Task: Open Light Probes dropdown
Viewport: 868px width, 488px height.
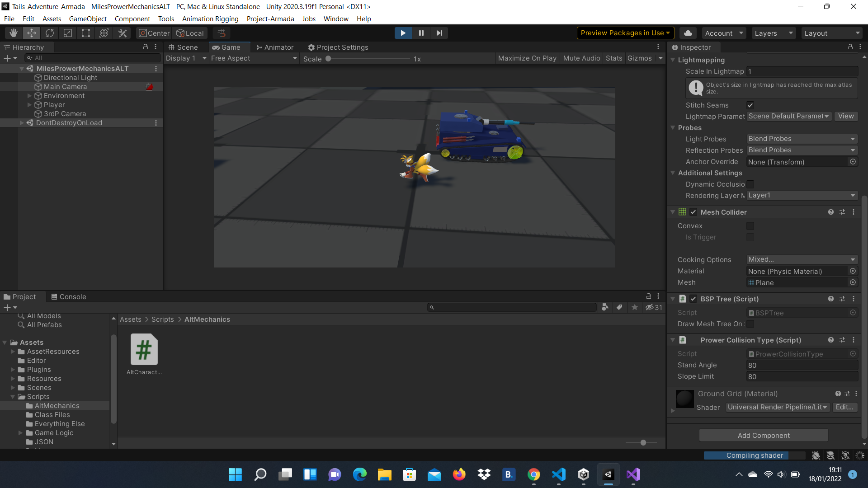Action: 802,139
